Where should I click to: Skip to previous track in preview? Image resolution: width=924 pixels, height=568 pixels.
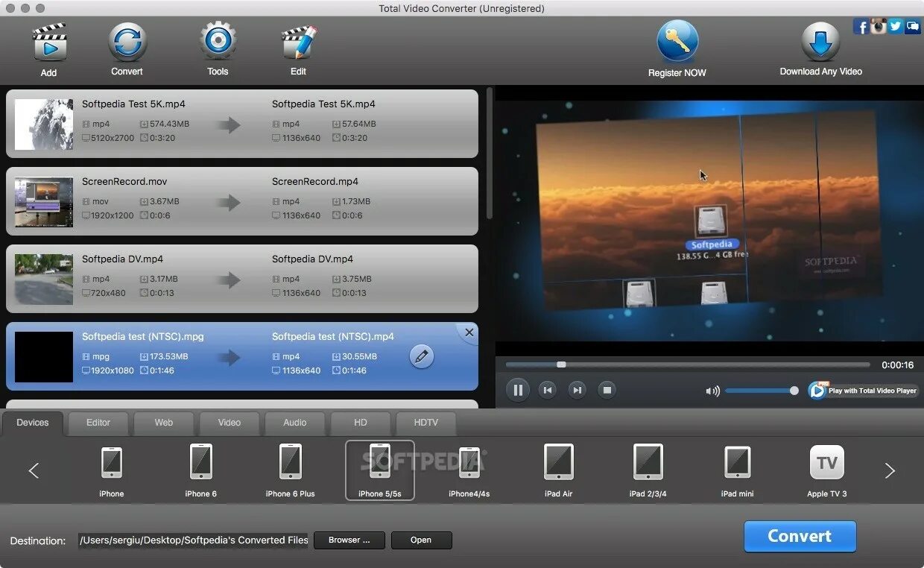548,390
